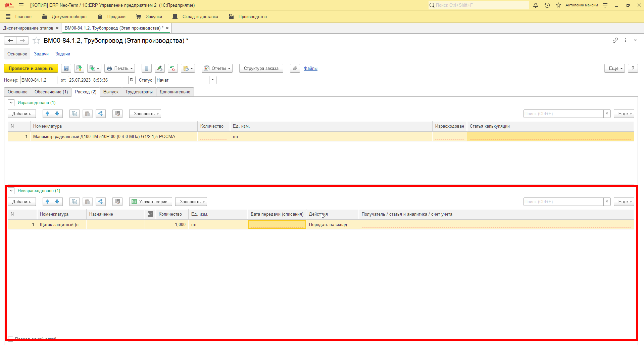Screen dimensions: 644x349
Task: Expand the Печать dropdown button
Action: (x=119, y=68)
